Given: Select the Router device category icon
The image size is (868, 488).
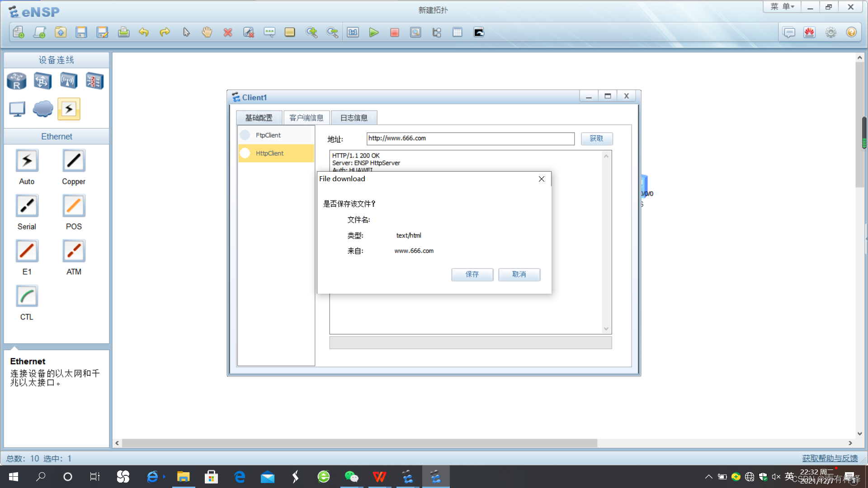Looking at the screenshot, I should coord(17,81).
